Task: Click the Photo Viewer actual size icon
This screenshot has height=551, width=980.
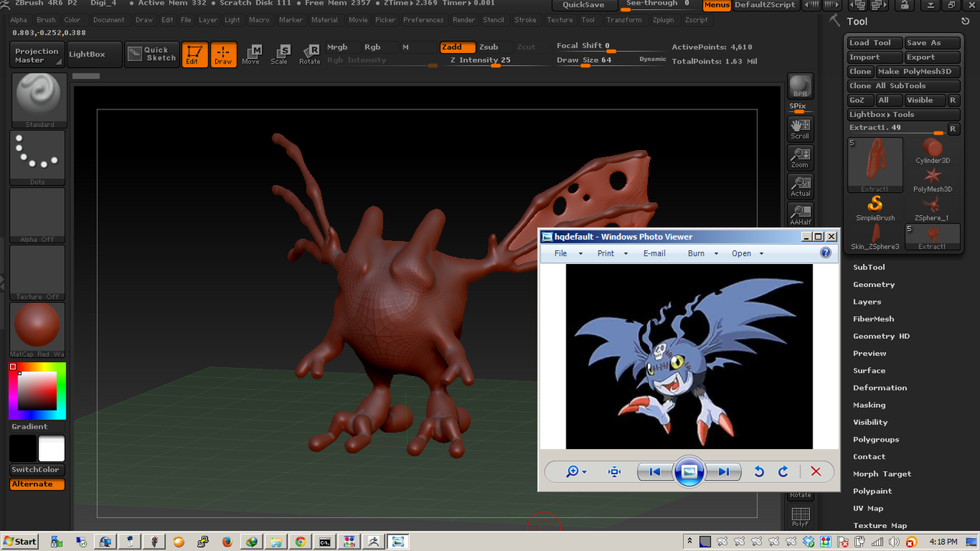Action: (x=614, y=471)
